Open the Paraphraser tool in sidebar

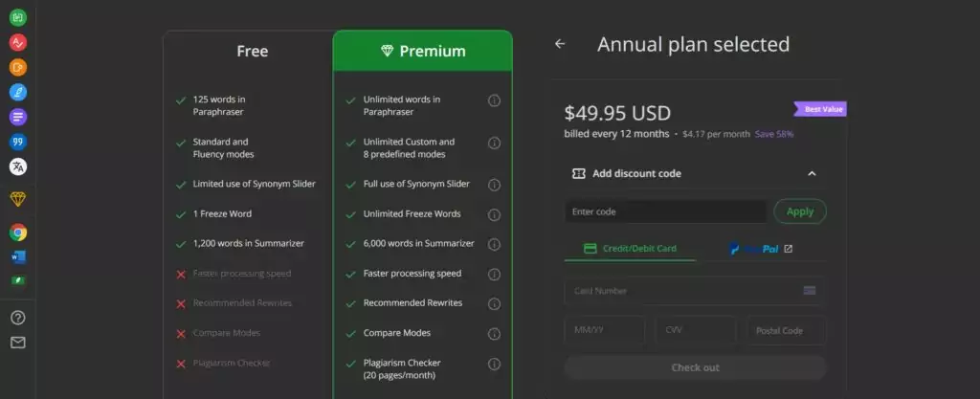pyautogui.click(x=18, y=17)
